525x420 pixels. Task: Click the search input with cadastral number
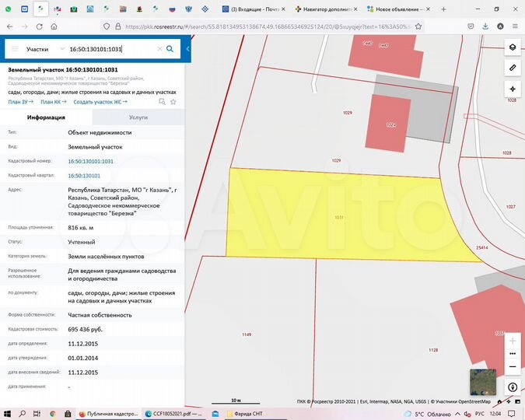[110, 49]
